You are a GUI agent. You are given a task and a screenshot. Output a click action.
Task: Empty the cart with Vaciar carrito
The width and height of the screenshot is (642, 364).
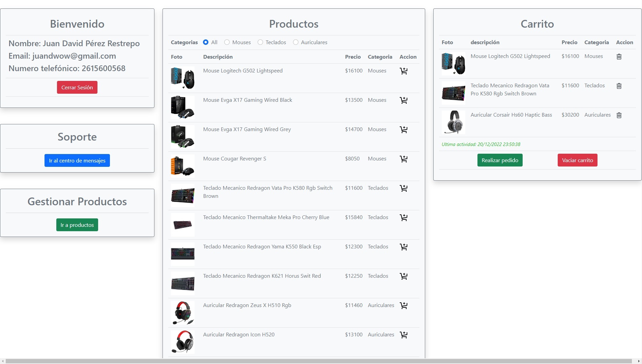click(577, 160)
